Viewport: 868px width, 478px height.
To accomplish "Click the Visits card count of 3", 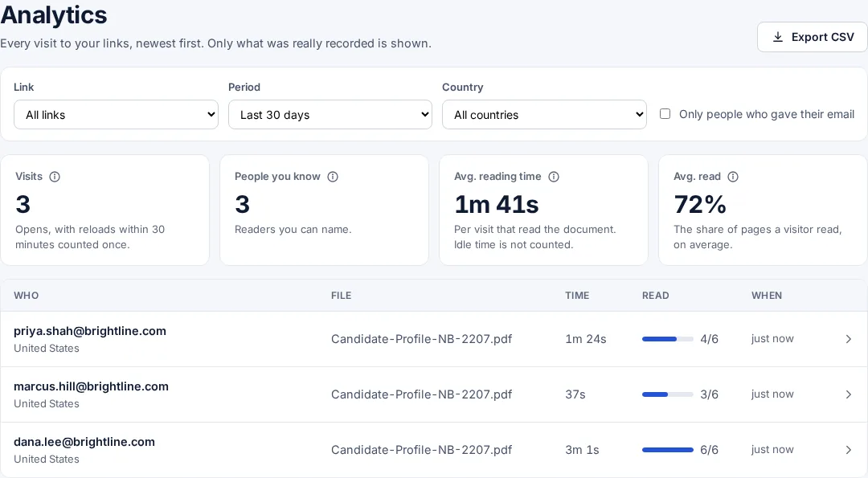I will (23, 205).
